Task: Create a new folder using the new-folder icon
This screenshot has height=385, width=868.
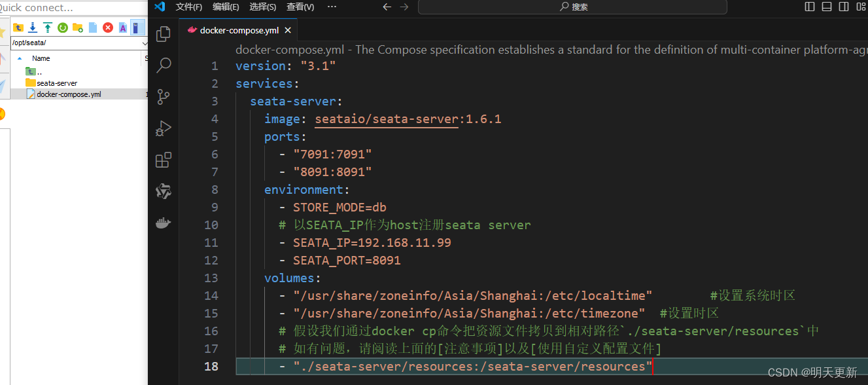Action: pos(78,27)
